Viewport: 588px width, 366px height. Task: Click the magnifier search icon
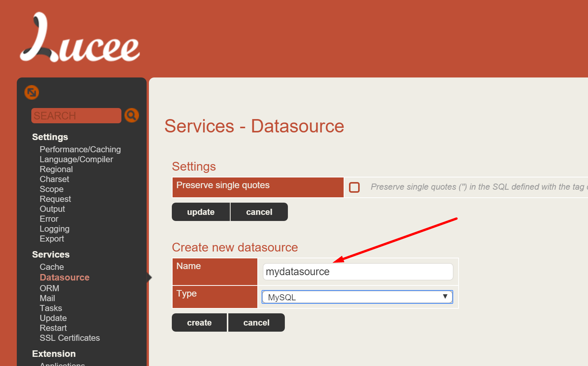(x=131, y=115)
